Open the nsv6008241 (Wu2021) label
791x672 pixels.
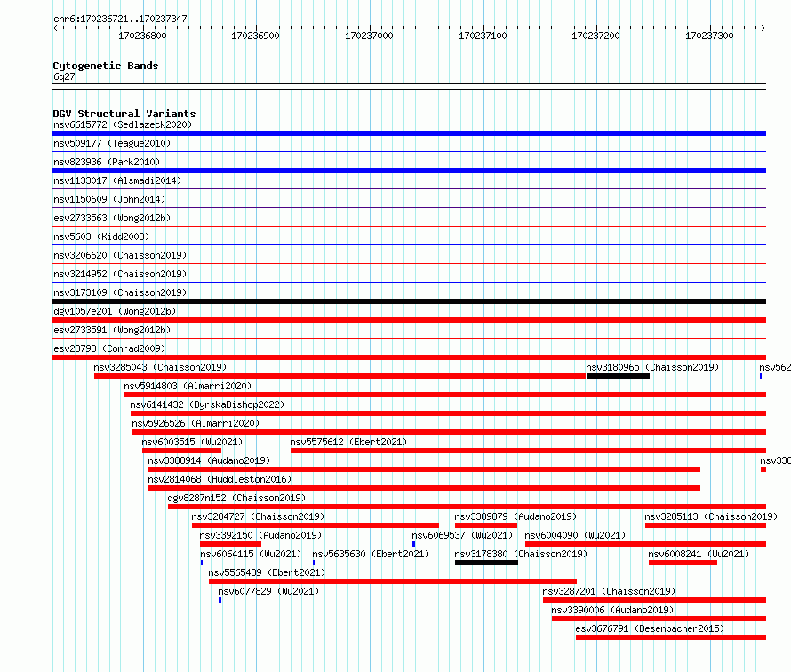(699, 554)
